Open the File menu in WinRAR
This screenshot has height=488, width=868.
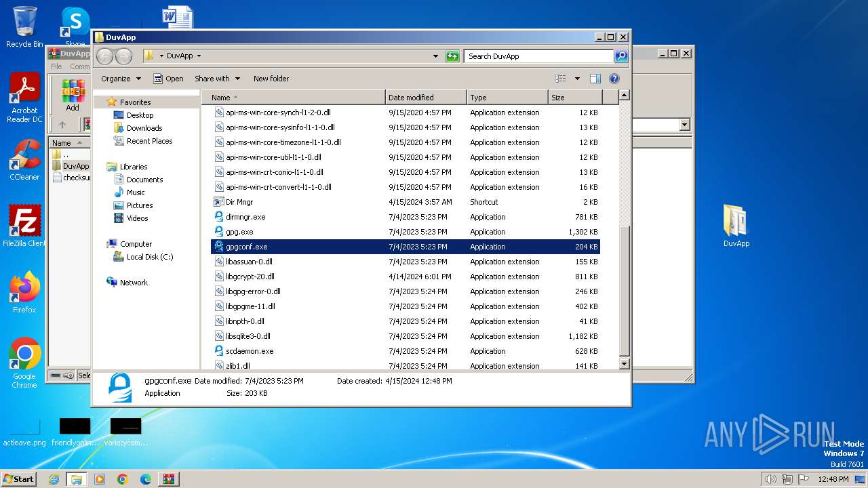(x=57, y=66)
